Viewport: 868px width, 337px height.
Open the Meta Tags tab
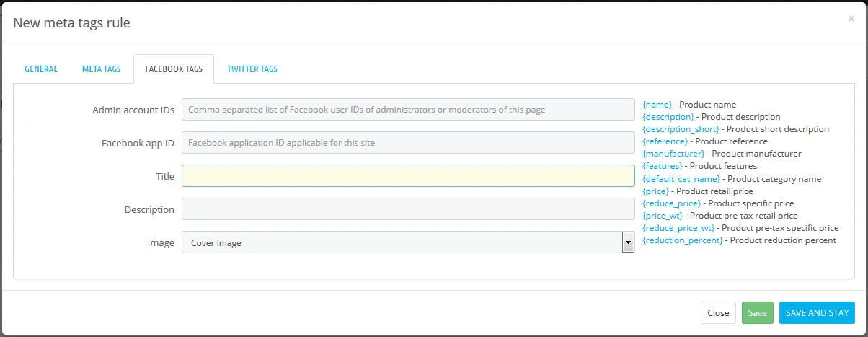[101, 69]
